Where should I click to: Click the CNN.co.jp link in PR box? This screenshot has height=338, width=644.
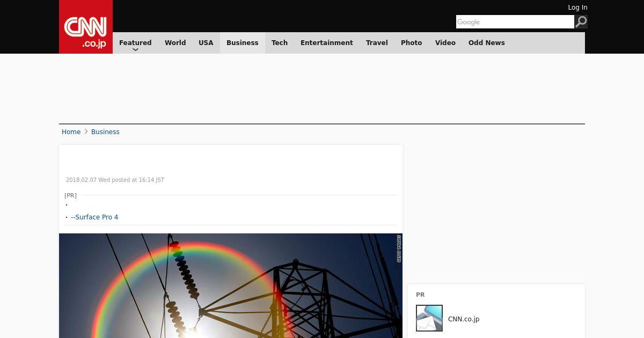tap(464, 319)
